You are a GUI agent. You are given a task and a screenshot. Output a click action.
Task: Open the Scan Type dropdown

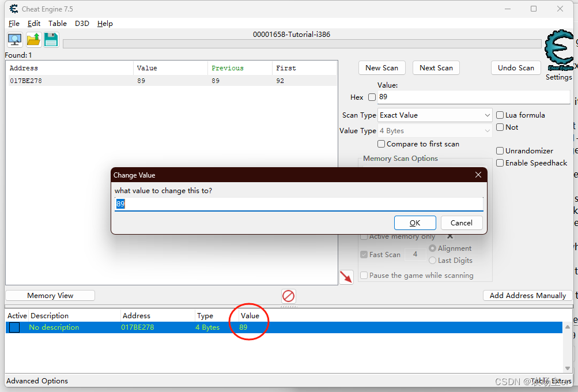coord(435,115)
